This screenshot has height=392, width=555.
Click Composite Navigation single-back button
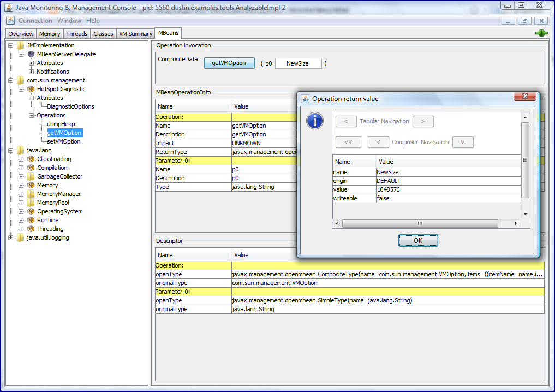click(378, 142)
